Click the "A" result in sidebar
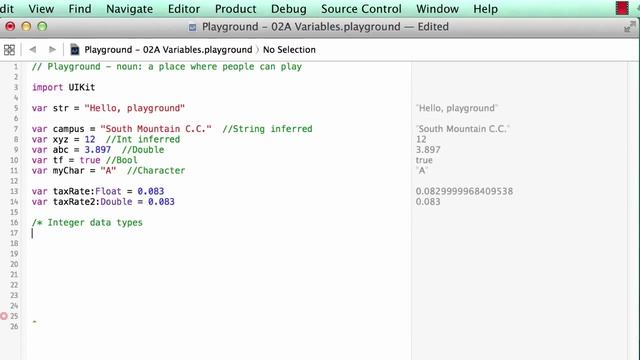 click(422, 171)
